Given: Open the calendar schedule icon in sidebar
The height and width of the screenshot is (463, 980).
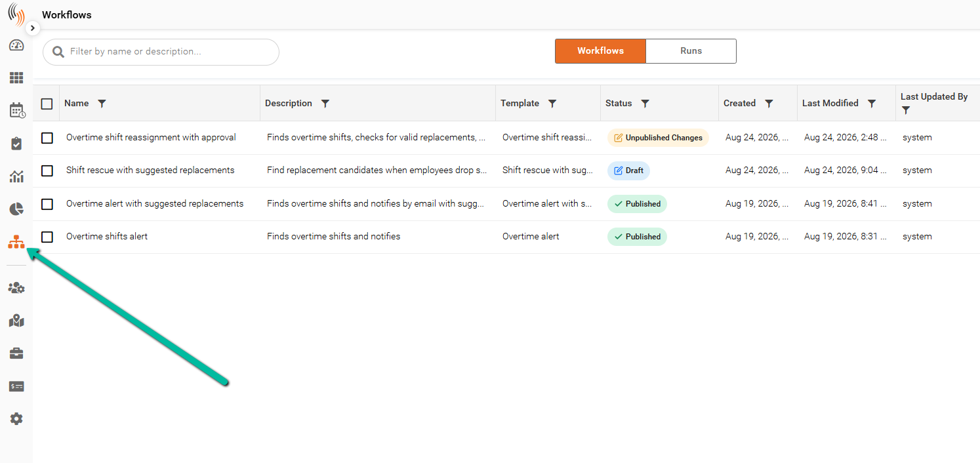Looking at the screenshot, I should tap(17, 110).
